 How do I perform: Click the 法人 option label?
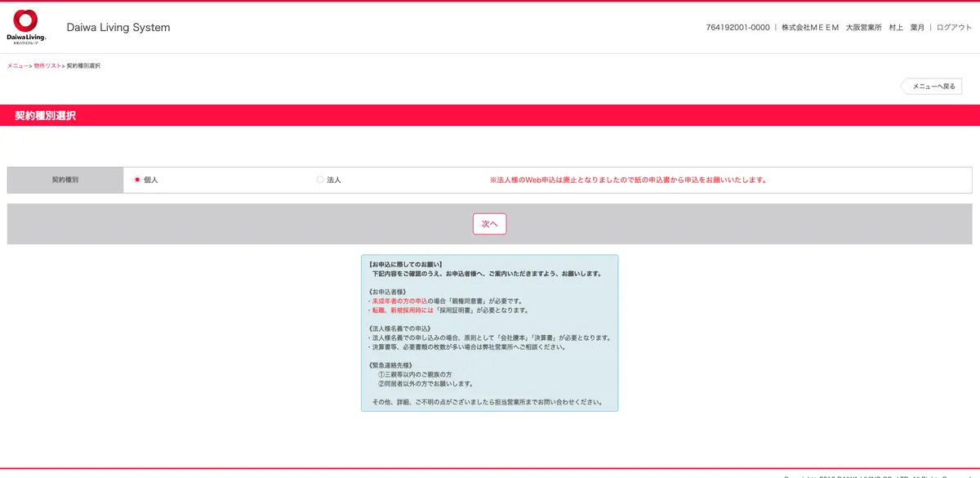[x=334, y=180]
